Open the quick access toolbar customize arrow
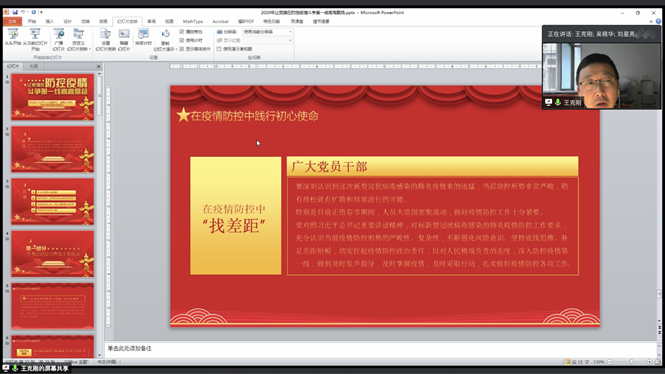 coord(41,12)
